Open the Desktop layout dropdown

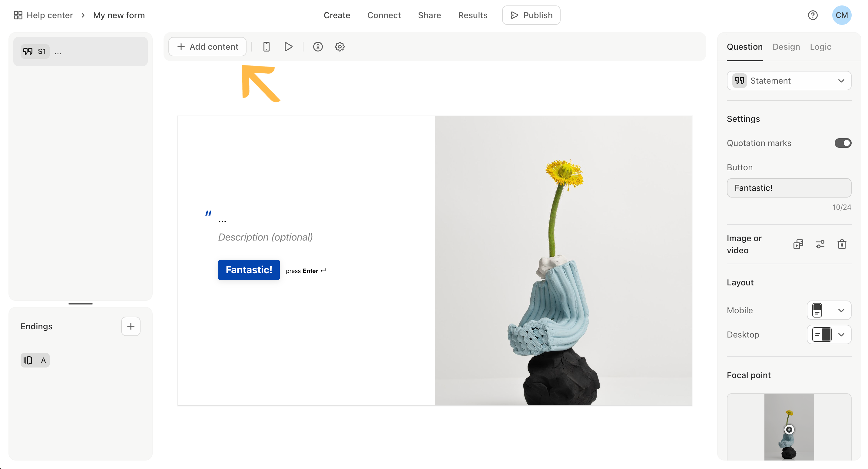829,334
